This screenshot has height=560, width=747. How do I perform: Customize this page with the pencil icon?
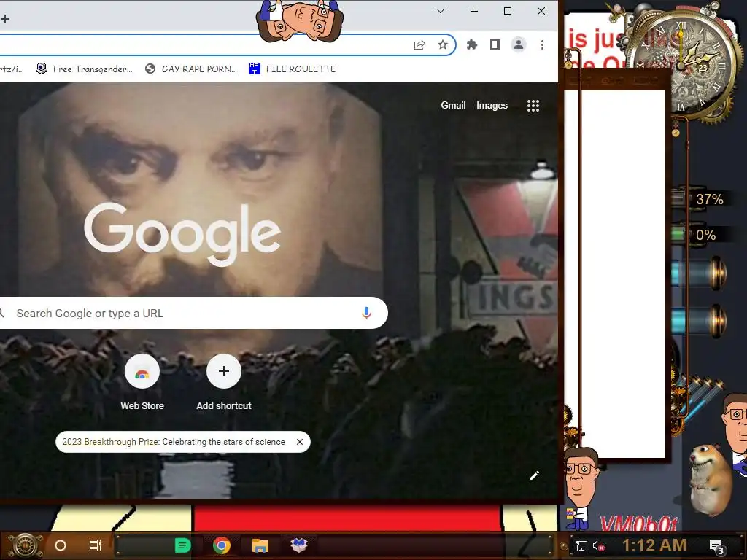(x=535, y=475)
